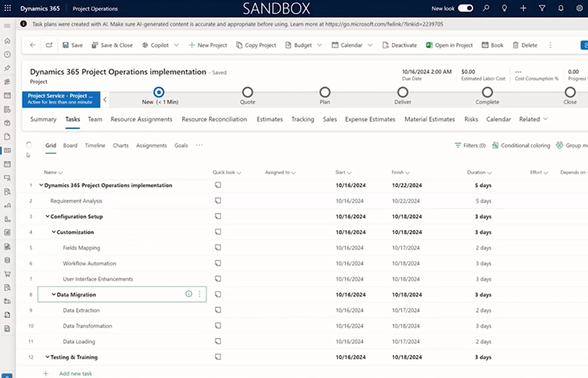Open quick look for Data Loading row
Screen dimensions: 588x378
coord(218,341)
